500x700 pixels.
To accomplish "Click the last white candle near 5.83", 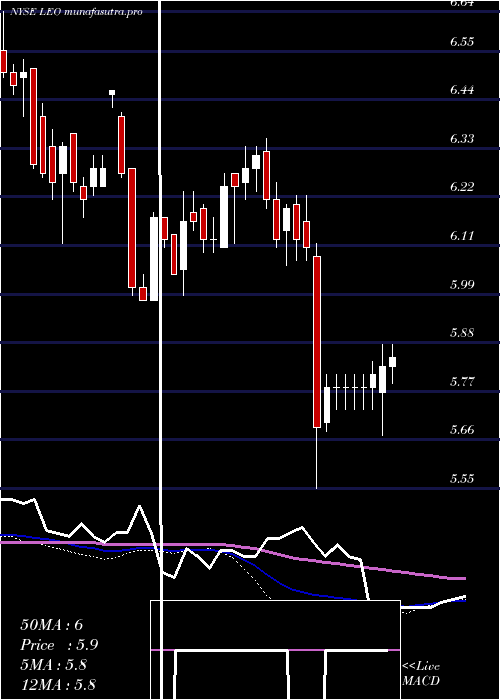I will pos(392,362).
